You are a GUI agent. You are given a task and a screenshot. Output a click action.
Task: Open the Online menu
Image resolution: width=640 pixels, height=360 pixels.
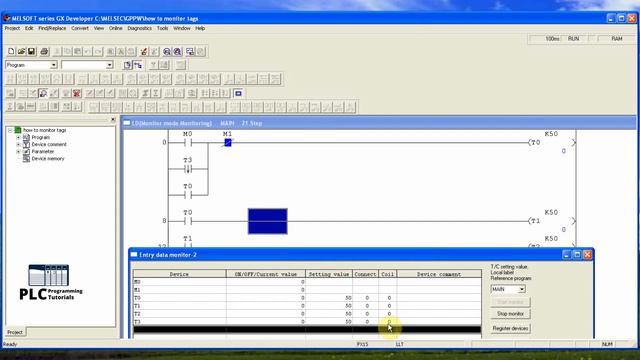pos(116,28)
